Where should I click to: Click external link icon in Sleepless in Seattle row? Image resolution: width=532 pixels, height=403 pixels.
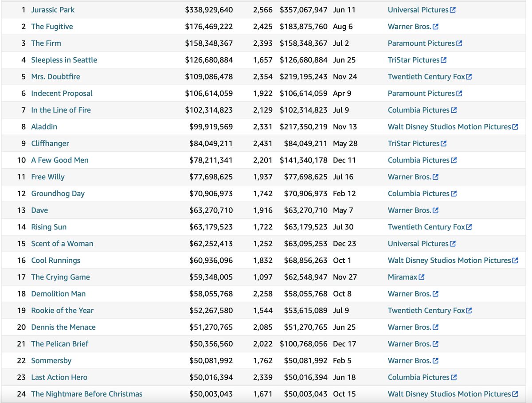pyautogui.click(x=443, y=60)
